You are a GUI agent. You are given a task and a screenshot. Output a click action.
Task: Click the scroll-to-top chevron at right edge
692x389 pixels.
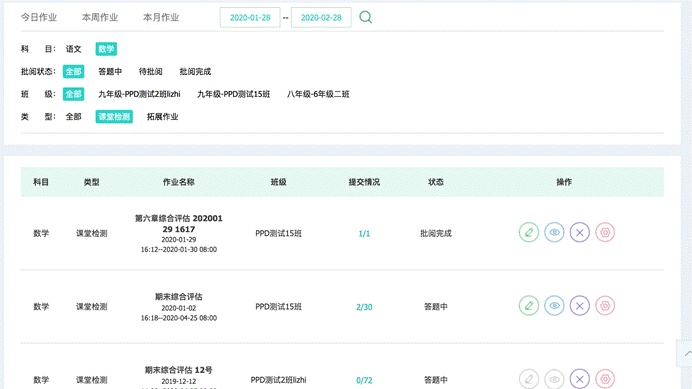pyautogui.click(x=687, y=353)
